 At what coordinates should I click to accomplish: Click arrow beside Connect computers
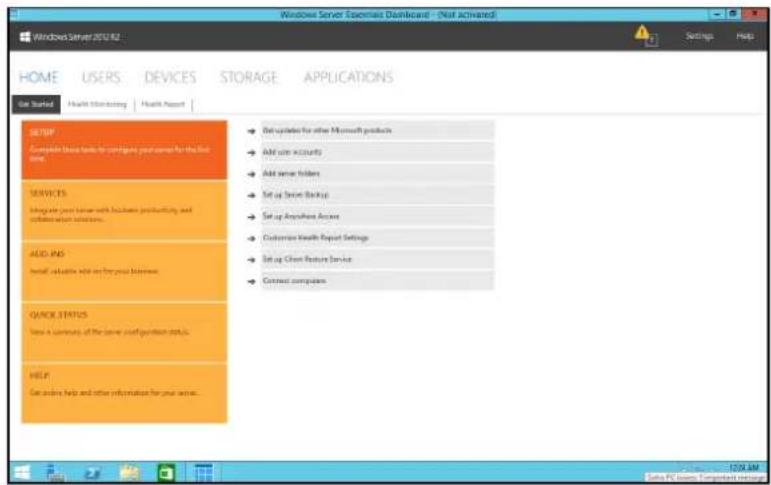pyautogui.click(x=252, y=281)
